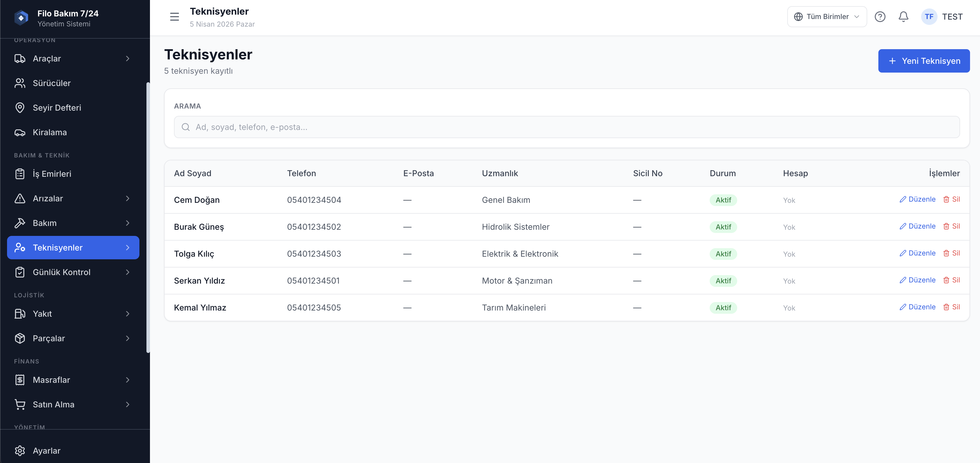The width and height of the screenshot is (980, 463).
Task: Expand the Arızalar submenu chevron
Action: point(127,198)
